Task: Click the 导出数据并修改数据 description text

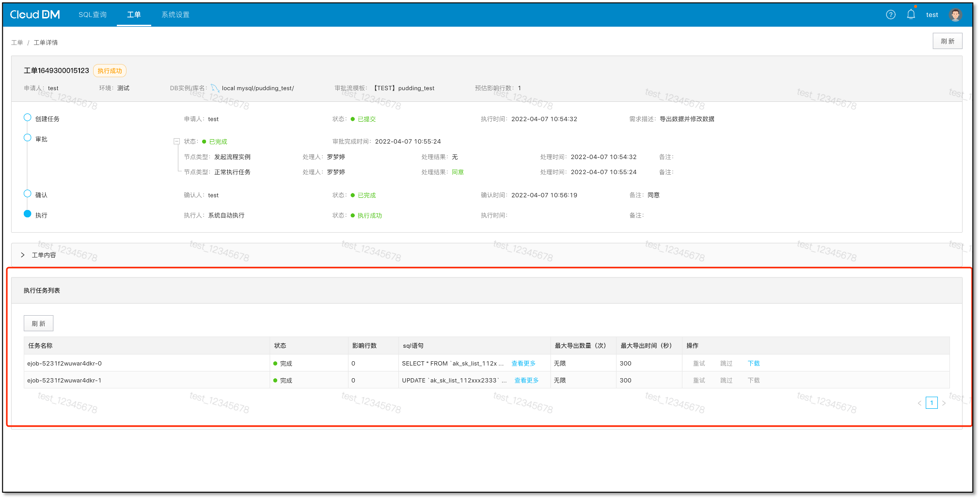Action: point(687,119)
